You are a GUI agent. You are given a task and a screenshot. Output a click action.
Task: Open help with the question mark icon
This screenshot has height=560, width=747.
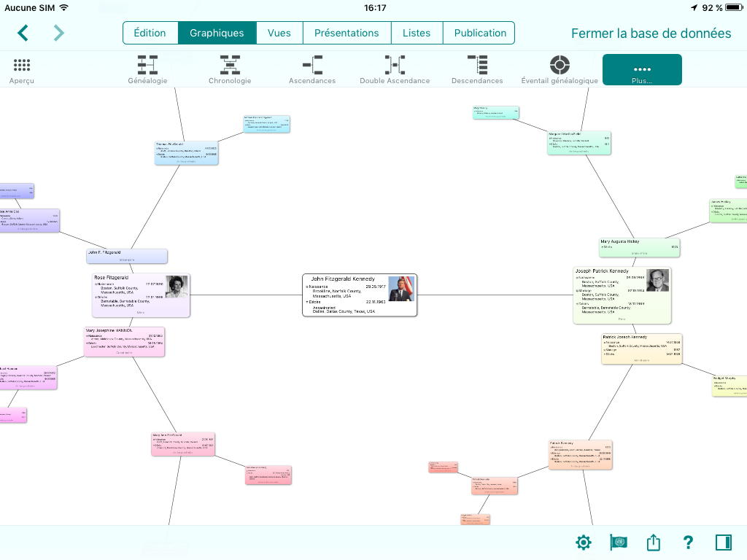point(688,542)
